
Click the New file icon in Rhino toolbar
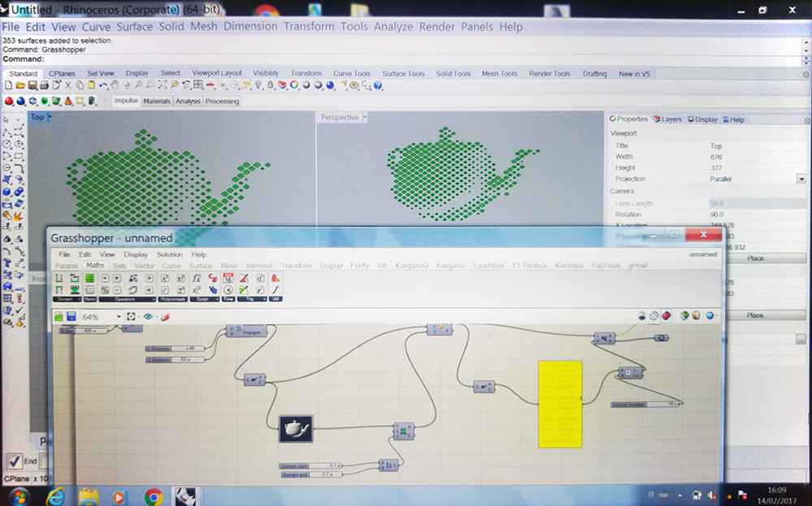[x=8, y=85]
